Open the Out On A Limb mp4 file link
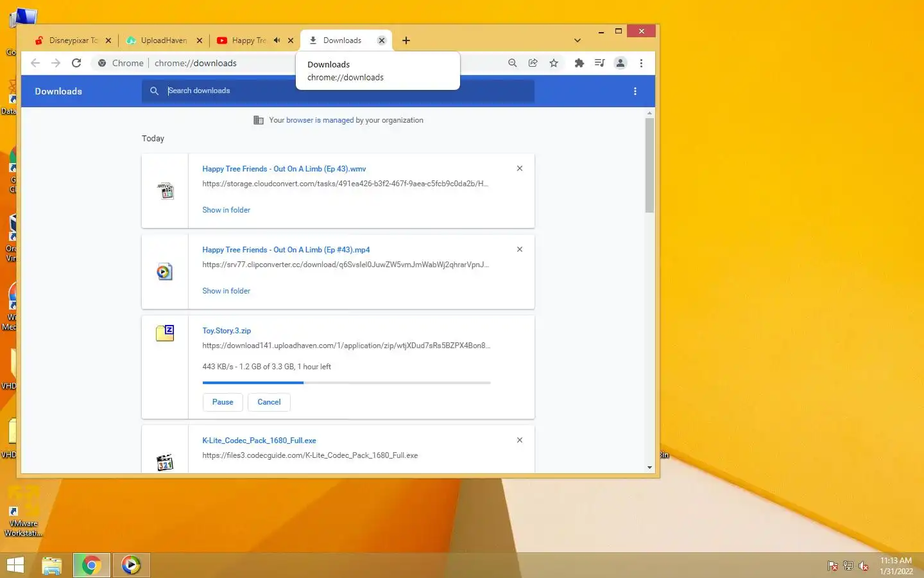 286,250
